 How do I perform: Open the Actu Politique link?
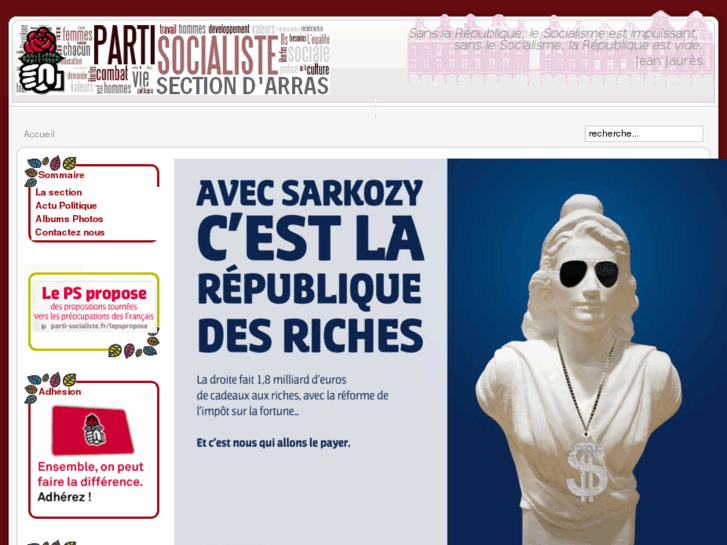[66, 205]
